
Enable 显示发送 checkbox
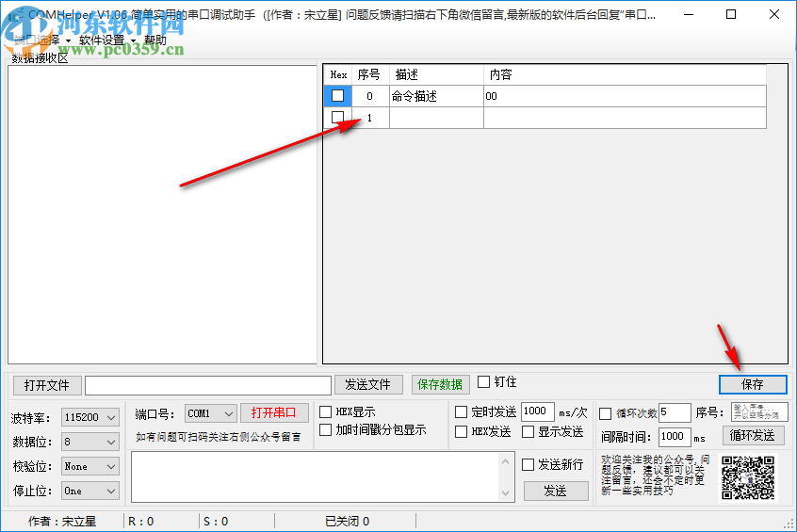point(529,432)
